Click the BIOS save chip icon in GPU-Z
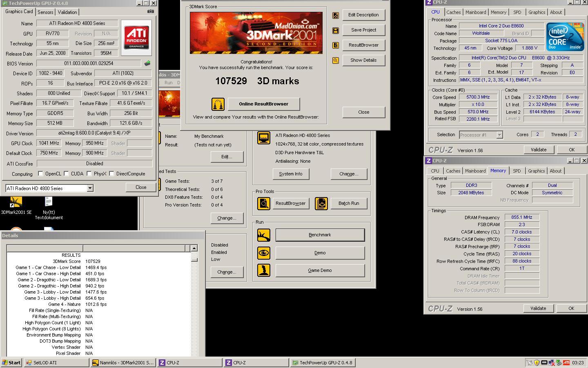 [147, 63]
